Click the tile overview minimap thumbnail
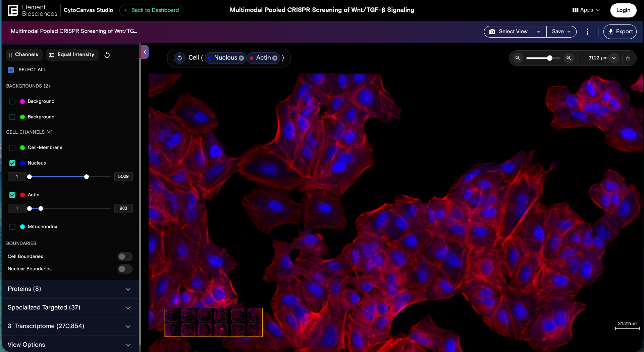Screen dimensions: 644x352 (x=213, y=322)
